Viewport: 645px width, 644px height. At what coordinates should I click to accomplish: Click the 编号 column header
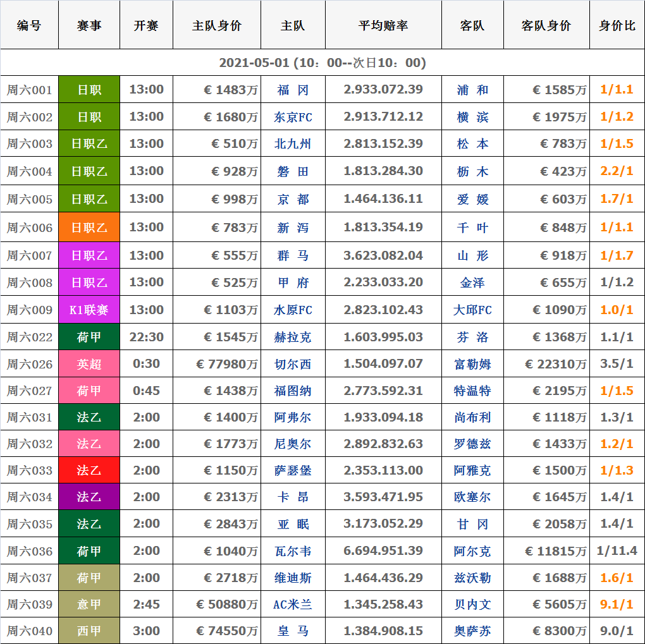(x=29, y=25)
